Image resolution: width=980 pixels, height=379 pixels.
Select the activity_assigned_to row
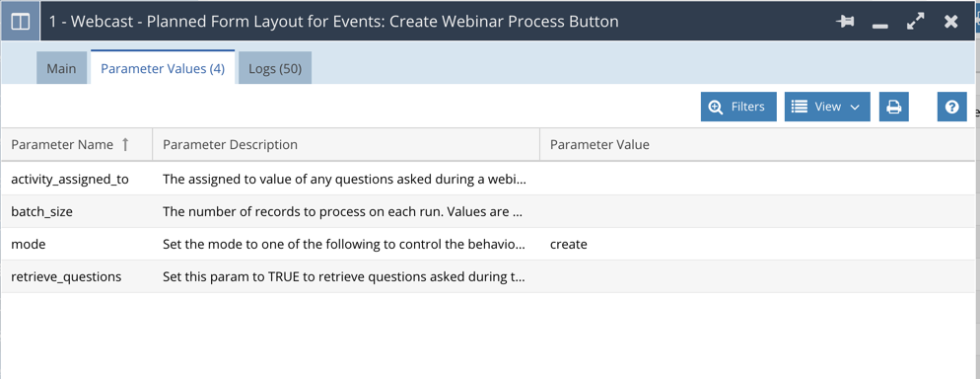489,179
